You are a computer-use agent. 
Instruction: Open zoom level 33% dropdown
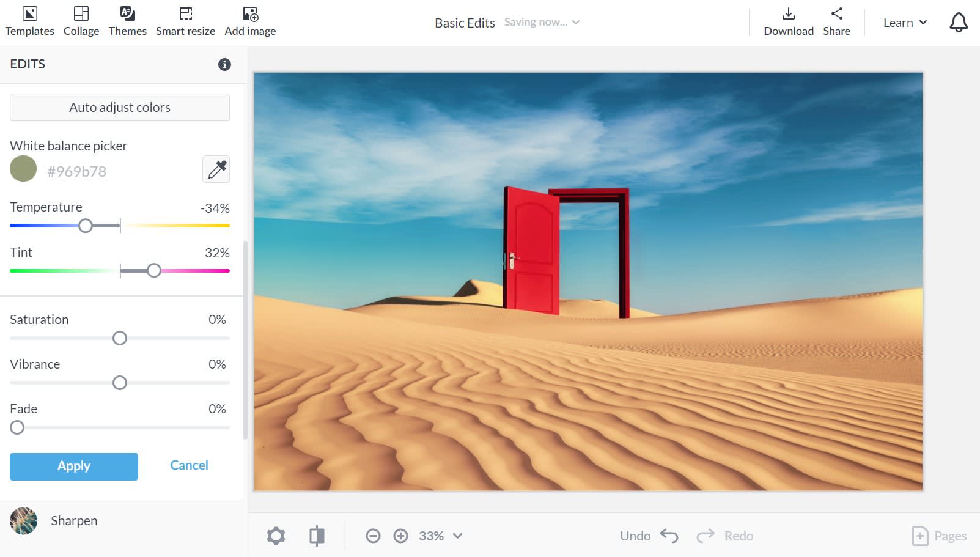coord(440,536)
